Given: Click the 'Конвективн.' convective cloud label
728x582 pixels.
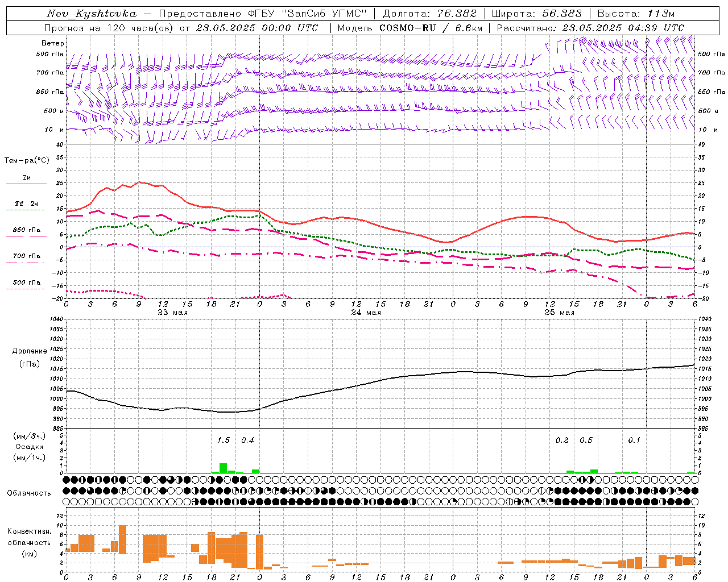Looking at the screenshot, I should click(30, 531).
